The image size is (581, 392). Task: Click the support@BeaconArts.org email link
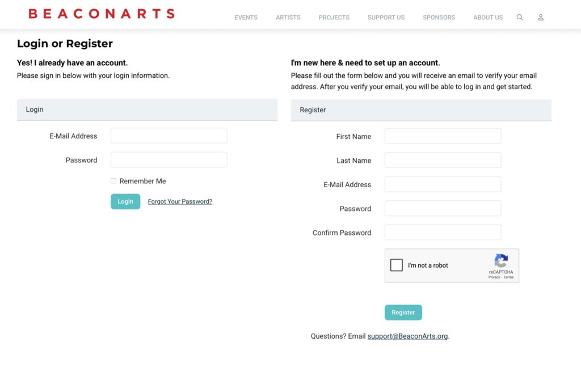[407, 336]
